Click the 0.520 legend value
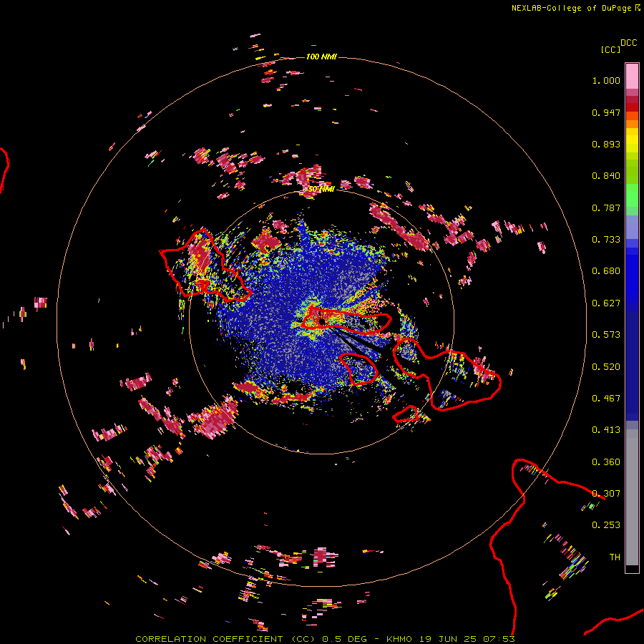 (x=606, y=367)
